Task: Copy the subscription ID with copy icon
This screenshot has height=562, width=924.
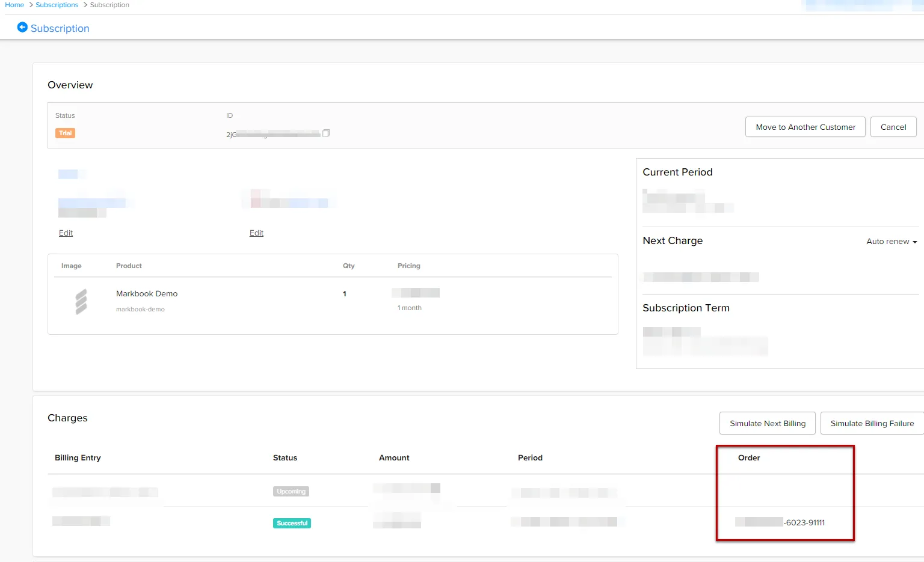Action: (x=326, y=133)
